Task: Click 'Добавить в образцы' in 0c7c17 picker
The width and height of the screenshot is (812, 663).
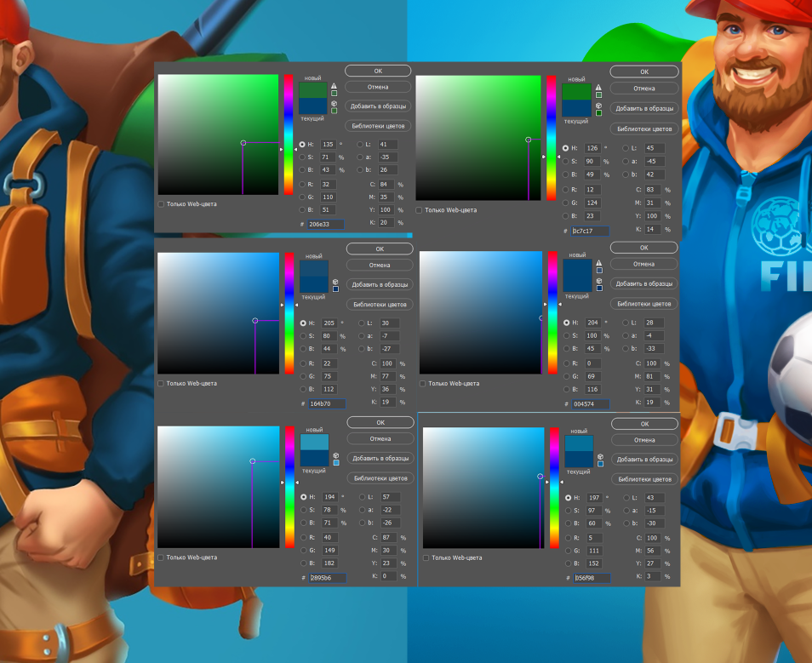Action: tap(643, 109)
